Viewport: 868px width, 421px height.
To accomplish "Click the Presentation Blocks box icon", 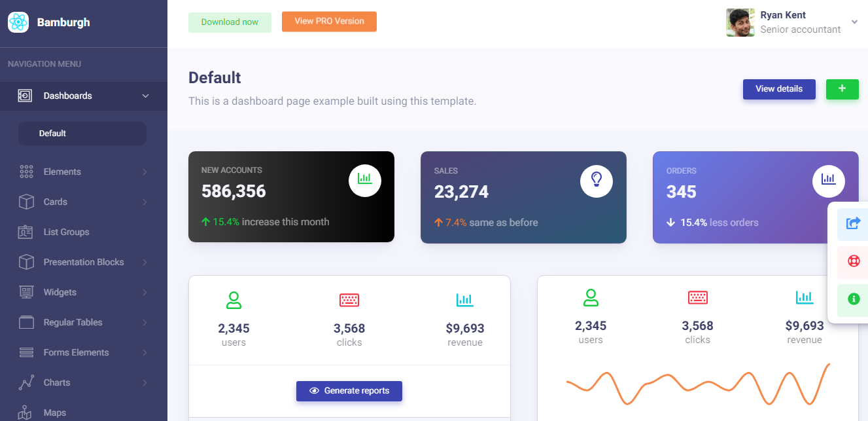I will coord(26,262).
